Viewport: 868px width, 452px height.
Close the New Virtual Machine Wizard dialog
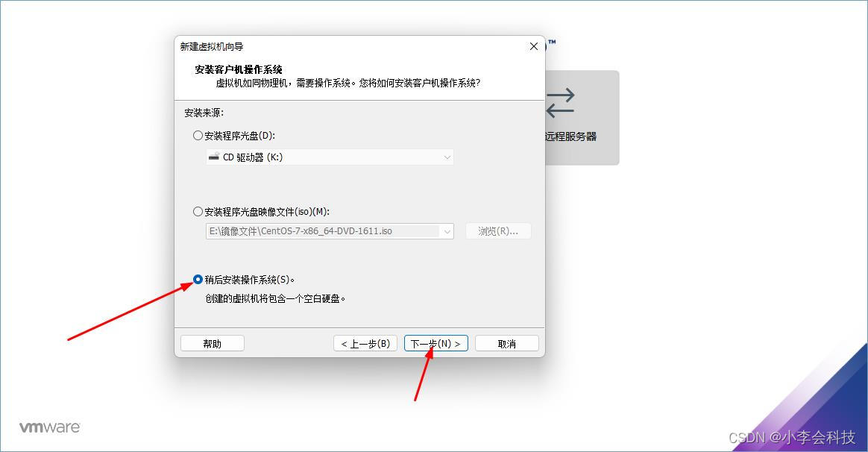[x=534, y=46]
